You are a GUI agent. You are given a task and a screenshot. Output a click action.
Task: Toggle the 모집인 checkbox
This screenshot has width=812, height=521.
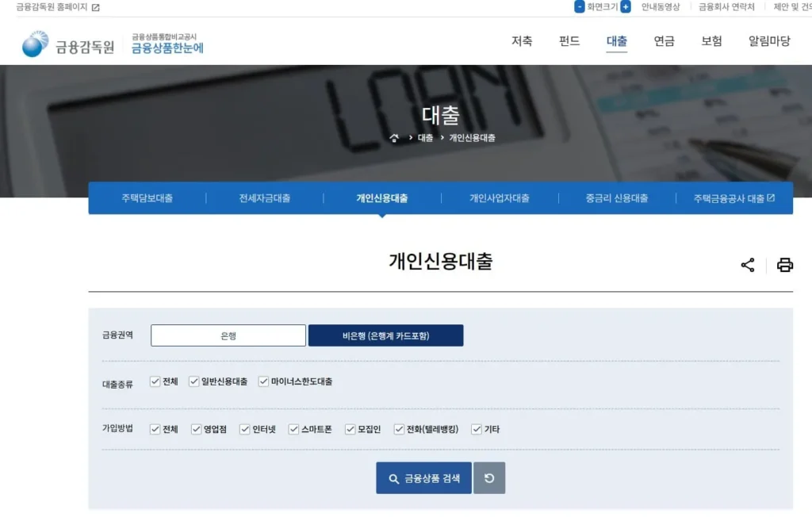(x=350, y=429)
